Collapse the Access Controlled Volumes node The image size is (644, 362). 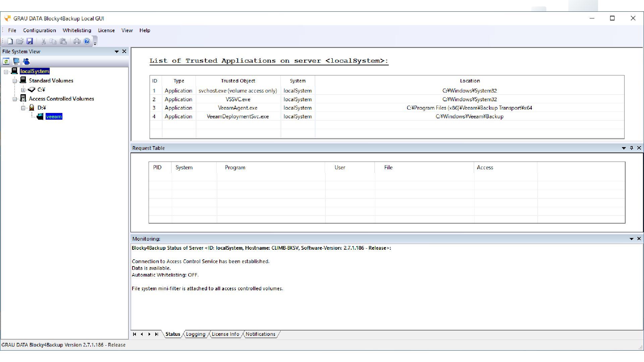click(x=15, y=99)
